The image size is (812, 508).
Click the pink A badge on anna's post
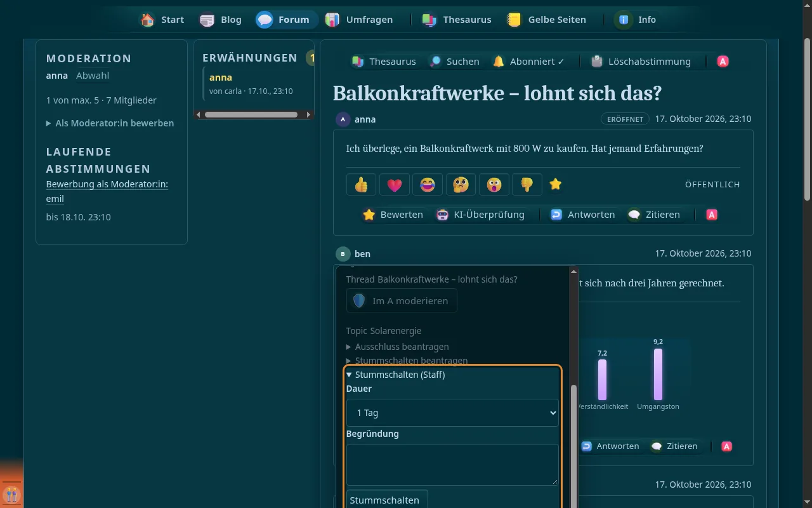[712, 215]
